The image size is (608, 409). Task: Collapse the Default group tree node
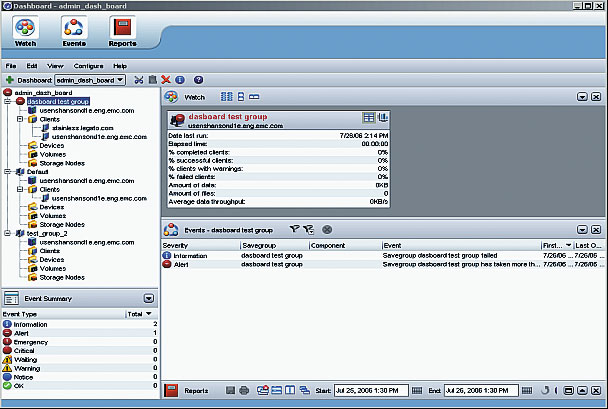point(7,171)
